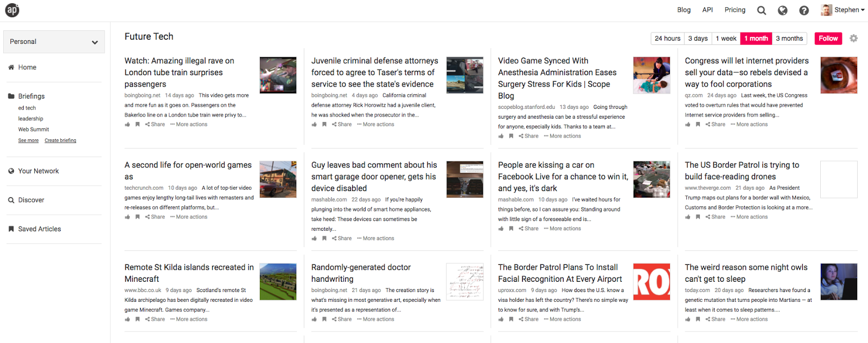The height and width of the screenshot is (343, 868).
Task: Open search with magnifier icon in header
Action: 762,10
